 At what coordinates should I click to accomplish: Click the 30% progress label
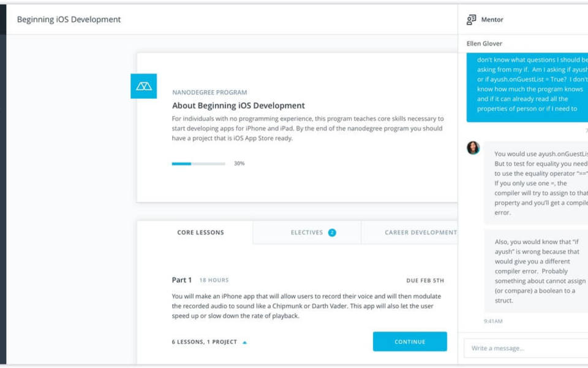[239, 163]
